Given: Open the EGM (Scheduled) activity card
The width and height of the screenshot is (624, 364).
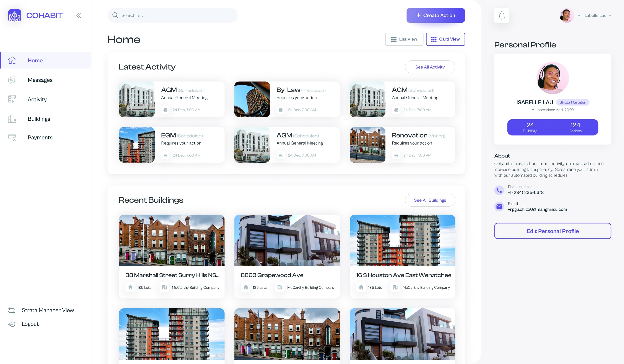Looking at the screenshot, I should tap(172, 145).
